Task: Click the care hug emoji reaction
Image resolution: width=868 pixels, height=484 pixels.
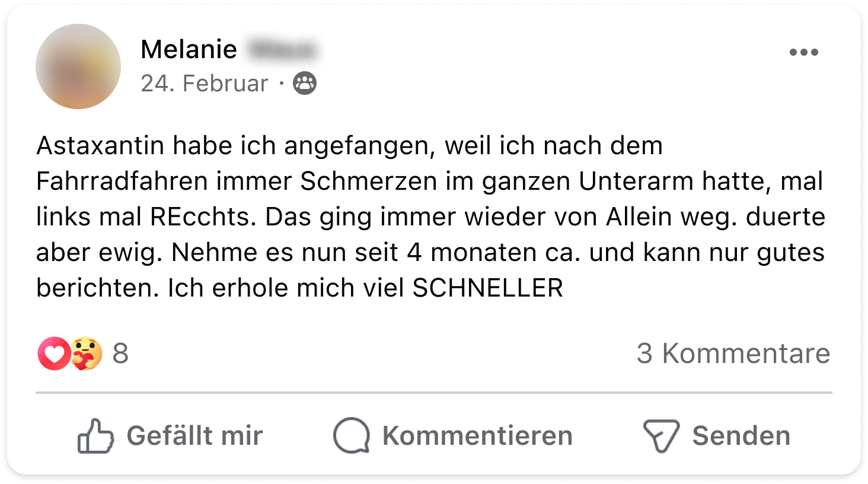Action: [x=87, y=354]
